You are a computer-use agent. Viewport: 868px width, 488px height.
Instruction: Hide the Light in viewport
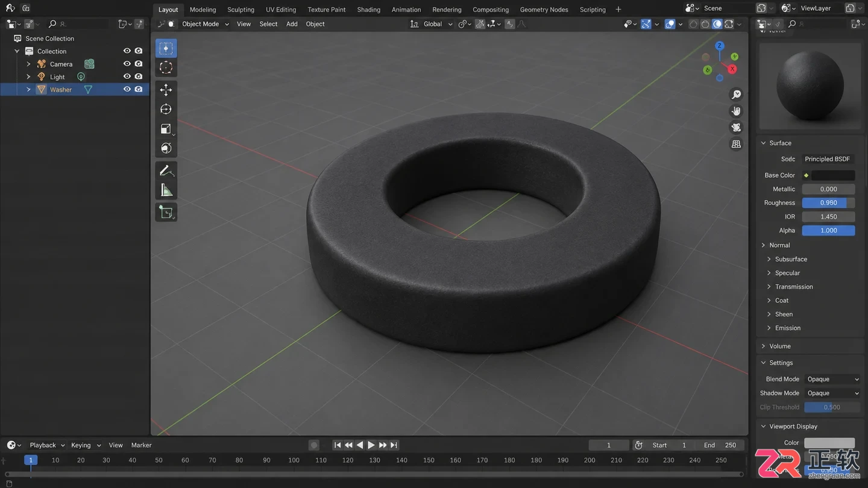coord(127,77)
